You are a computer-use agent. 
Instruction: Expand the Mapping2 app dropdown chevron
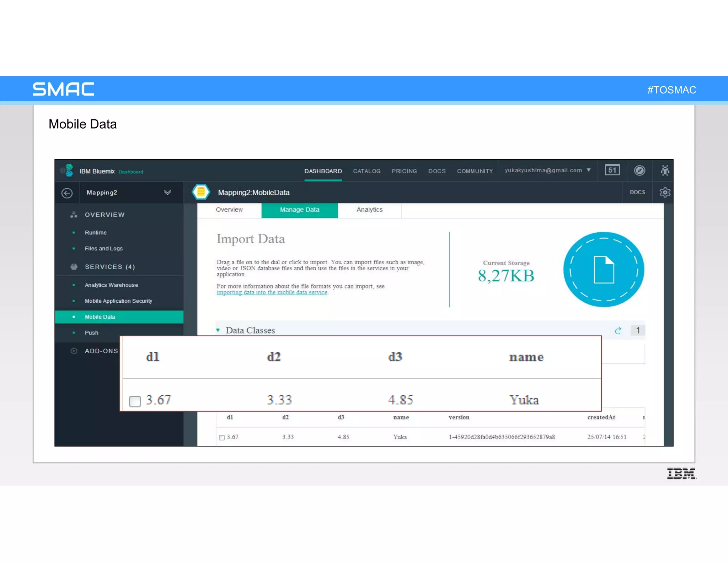[x=167, y=192]
